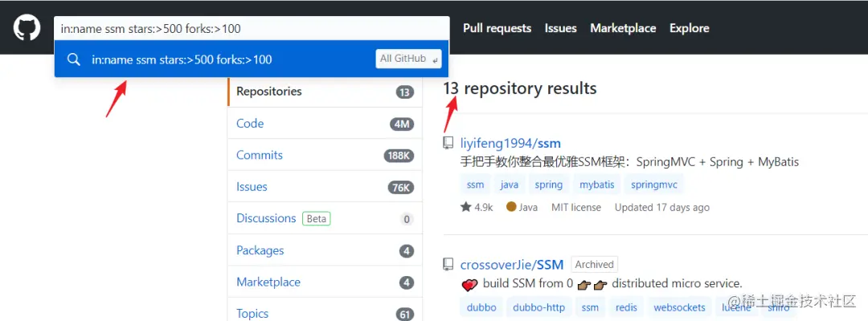Open Pull requests in header
This screenshot has width=868, height=321.
(497, 28)
